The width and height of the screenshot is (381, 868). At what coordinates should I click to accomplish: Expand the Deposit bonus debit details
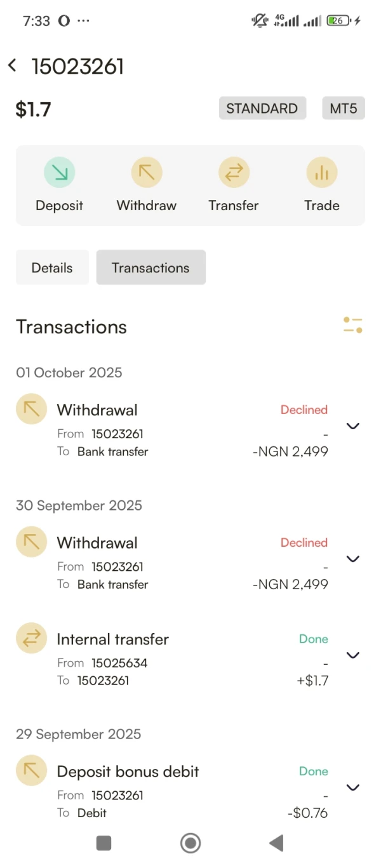pyautogui.click(x=353, y=787)
